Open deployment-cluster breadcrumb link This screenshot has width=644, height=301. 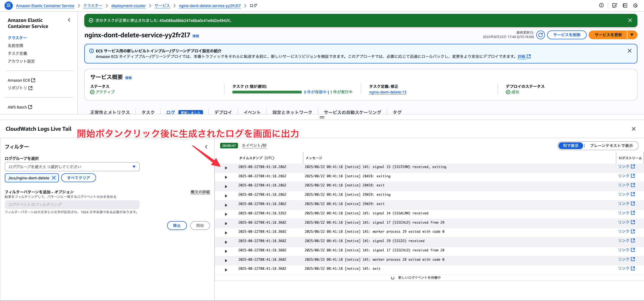pyautogui.click(x=128, y=6)
